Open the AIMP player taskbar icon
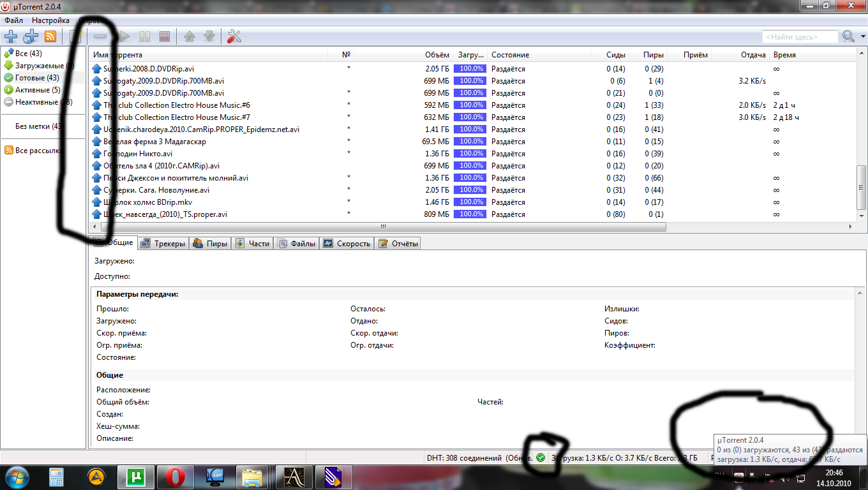 tap(96, 477)
